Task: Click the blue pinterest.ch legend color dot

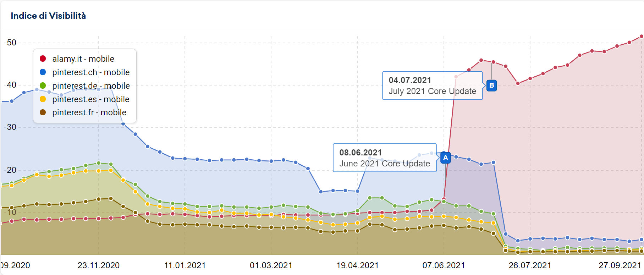Action: click(x=43, y=72)
